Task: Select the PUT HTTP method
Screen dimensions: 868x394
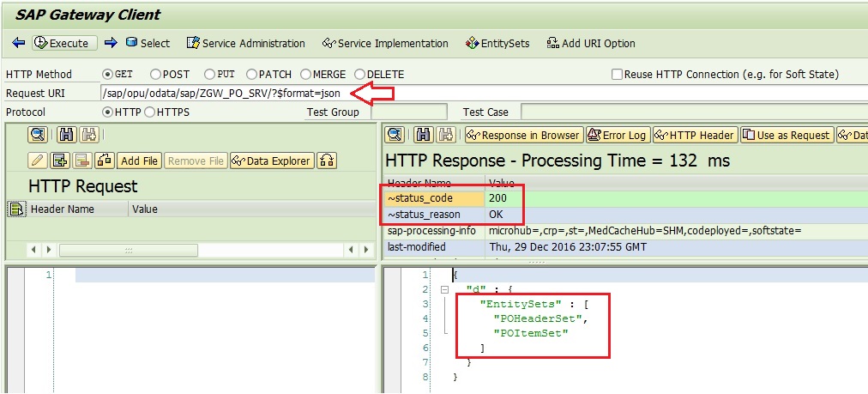Action: pyautogui.click(x=209, y=75)
